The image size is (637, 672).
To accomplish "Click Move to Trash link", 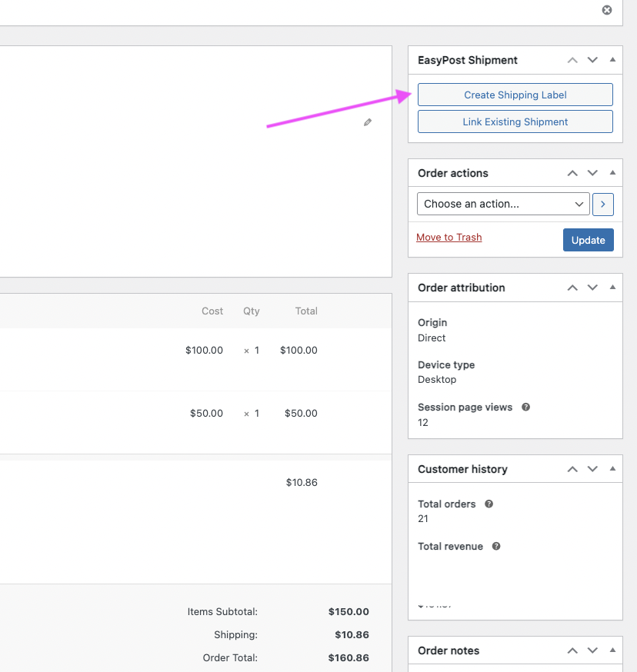I will [x=449, y=237].
